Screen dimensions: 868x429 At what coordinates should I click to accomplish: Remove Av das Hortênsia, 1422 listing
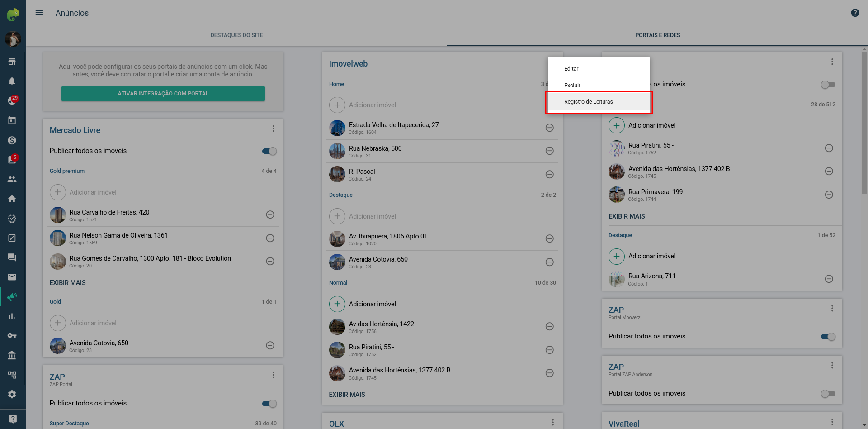pyautogui.click(x=549, y=326)
